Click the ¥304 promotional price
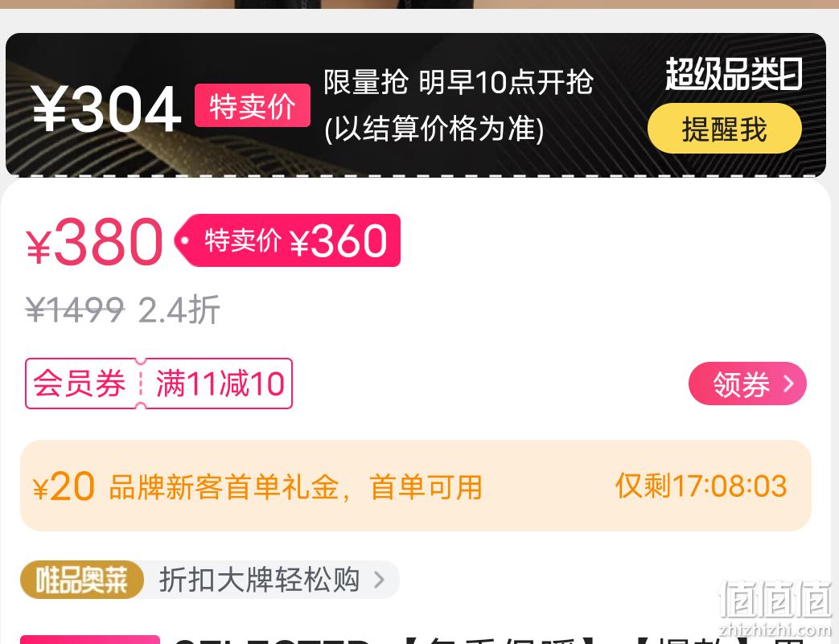This screenshot has height=644, width=839. click(x=106, y=109)
